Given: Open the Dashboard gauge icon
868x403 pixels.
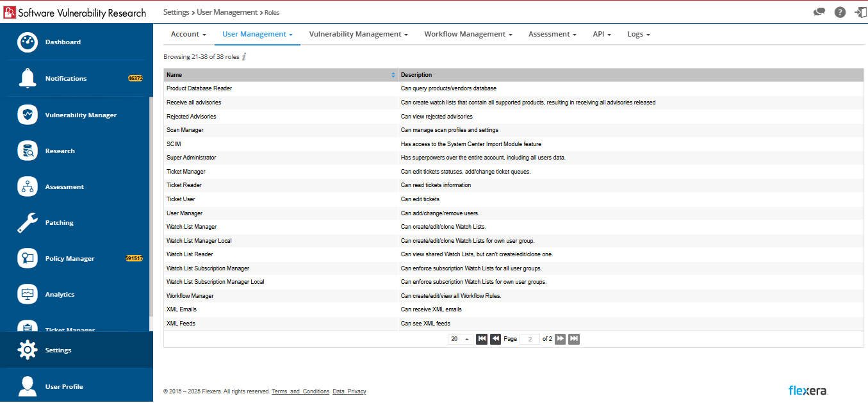Looking at the screenshot, I should tap(28, 42).
